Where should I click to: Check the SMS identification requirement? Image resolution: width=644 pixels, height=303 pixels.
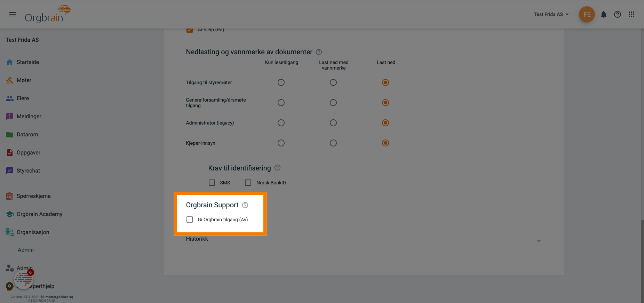pyautogui.click(x=212, y=182)
